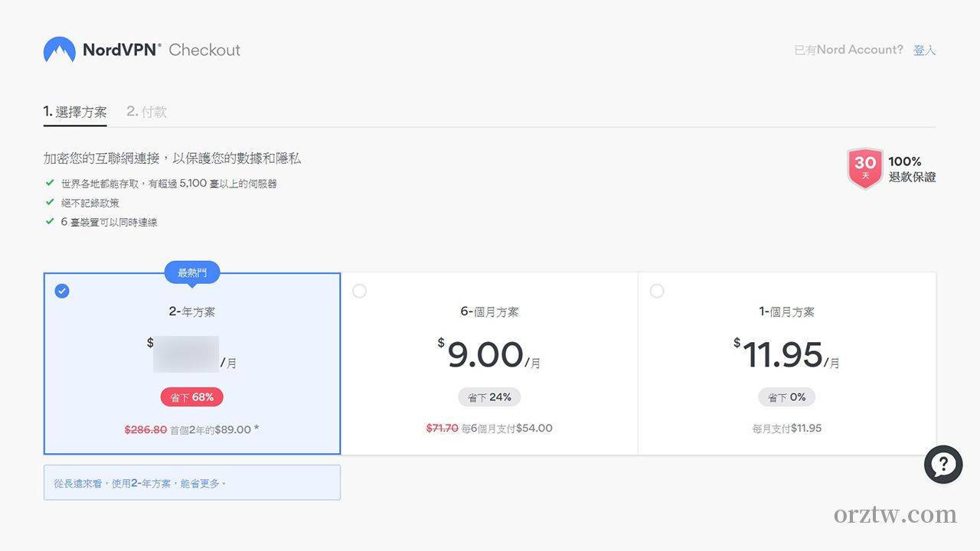Click the 5,100 servers feature line
This screenshot has width=980, height=551.
click(x=168, y=184)
